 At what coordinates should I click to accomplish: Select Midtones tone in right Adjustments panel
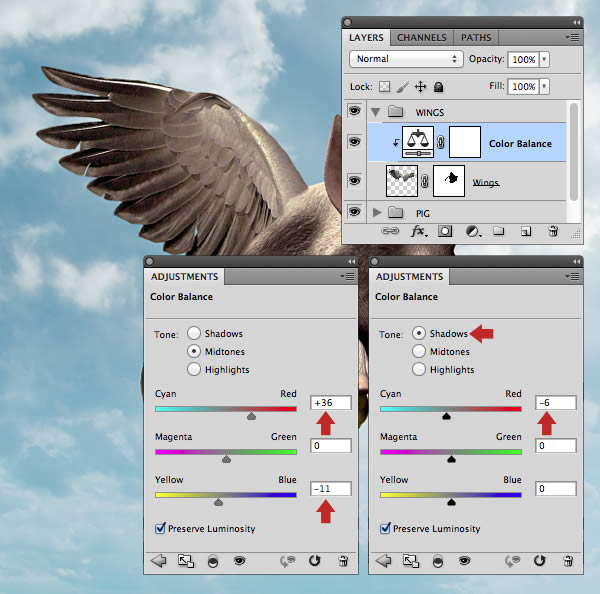(419, 351)
